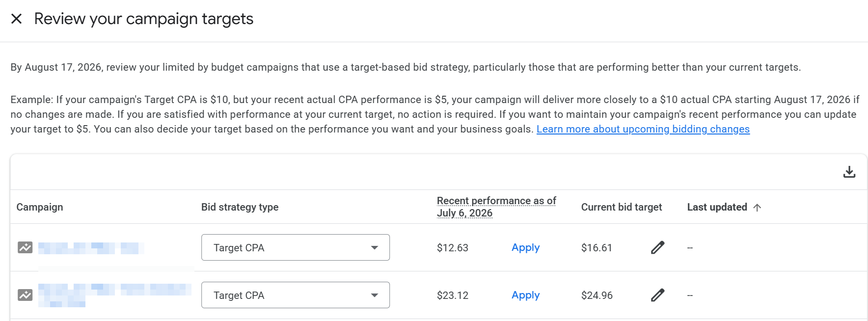Viewport: 868px width, 321px height.
Task: Click the Campaign column header
Action: point(40,207)
